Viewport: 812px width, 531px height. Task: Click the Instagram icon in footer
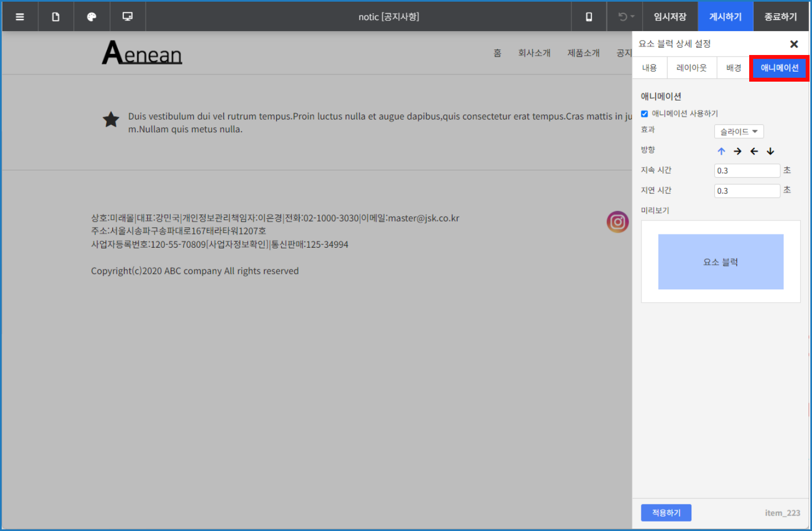tap(617, 222)
